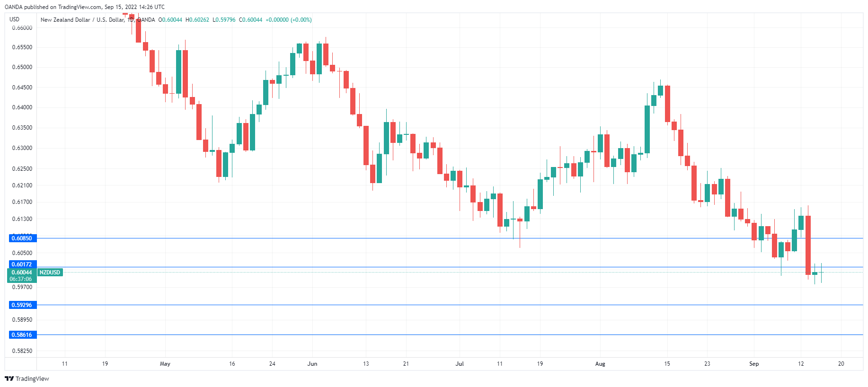The width and height of the screenshot is (868, 387).
Task: Click the change value +0.00000 (+0.00%)
Action: [x=288, y=20]
